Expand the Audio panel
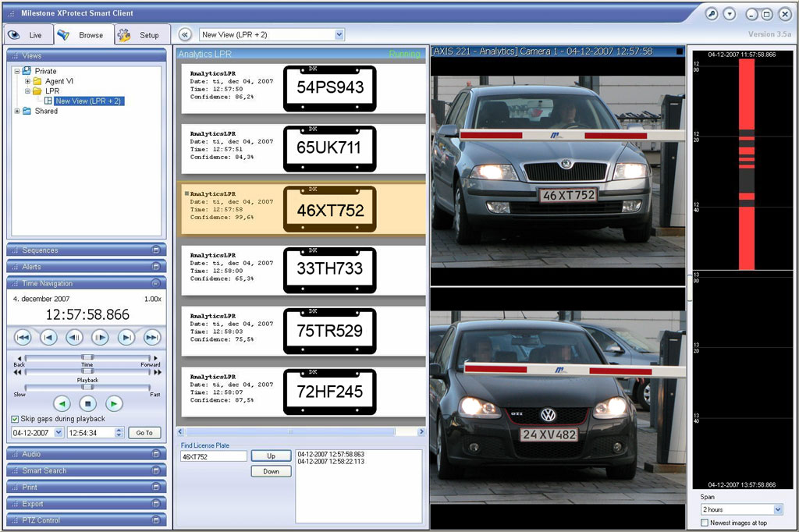The image size is (799, 532). [x=156, y=453]
